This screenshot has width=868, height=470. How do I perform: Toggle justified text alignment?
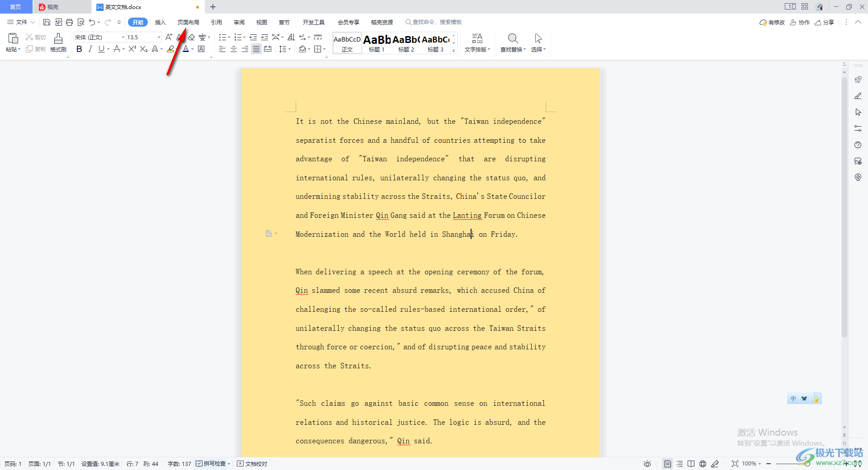click(x=256, y=49)
